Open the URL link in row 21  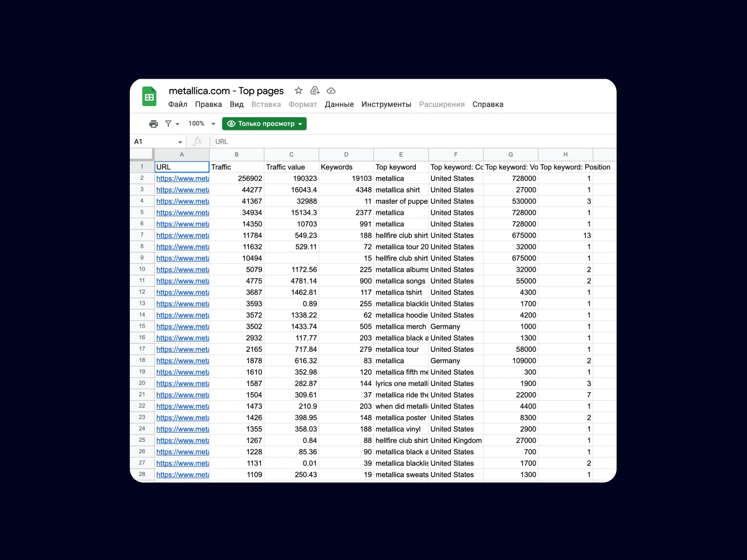click(x=182, y=395)
